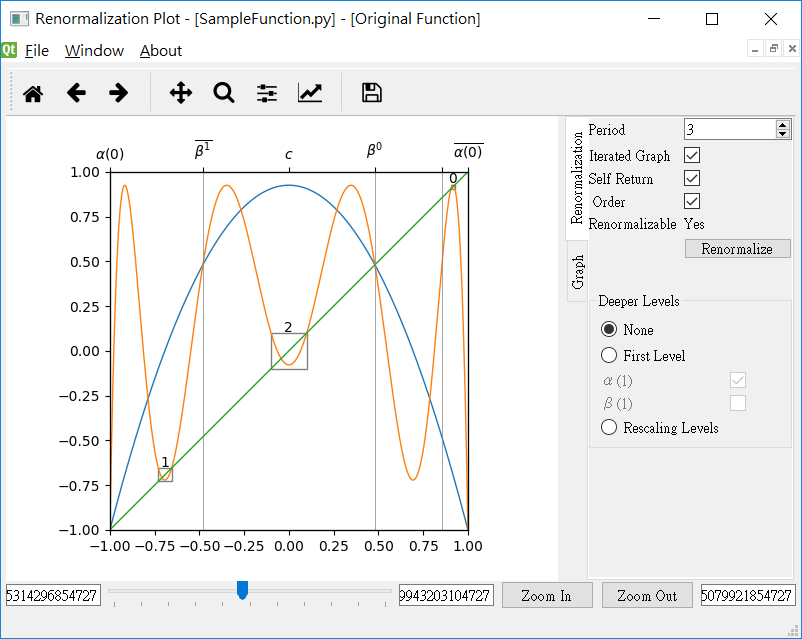Viewport: 802px width, 639px height.
Task: Uncheck the Self Return checkbox
Action: 692,179
